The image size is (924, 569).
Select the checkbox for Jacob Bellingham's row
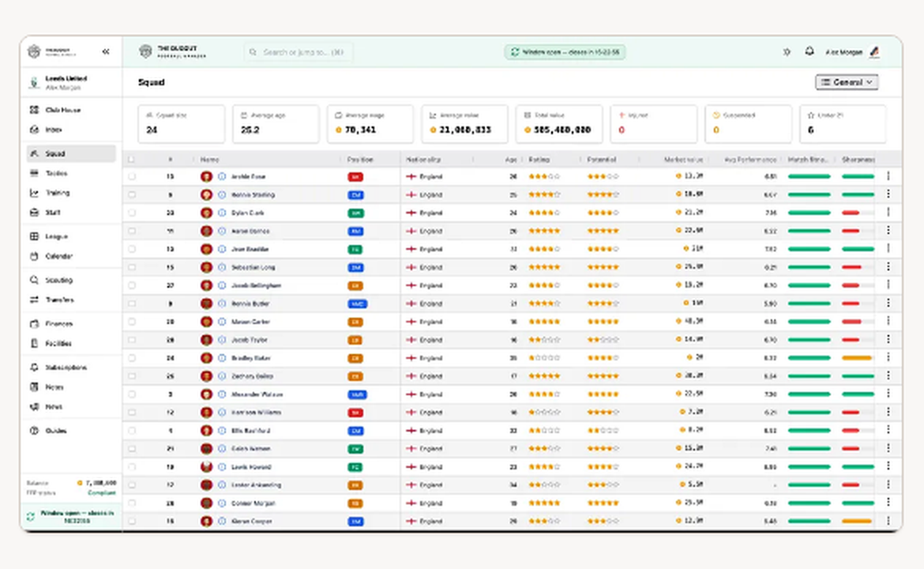(x=131, y=285)
